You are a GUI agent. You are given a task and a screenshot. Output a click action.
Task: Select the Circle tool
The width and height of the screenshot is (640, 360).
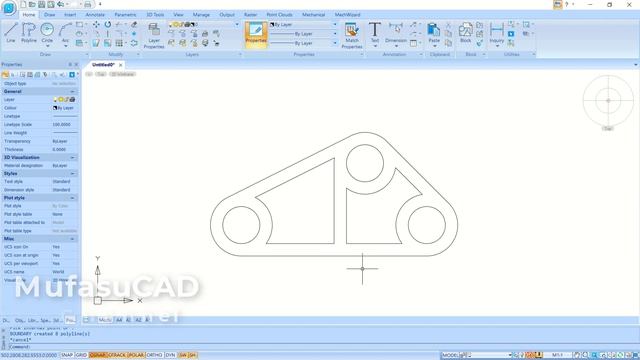pos(47,32)
